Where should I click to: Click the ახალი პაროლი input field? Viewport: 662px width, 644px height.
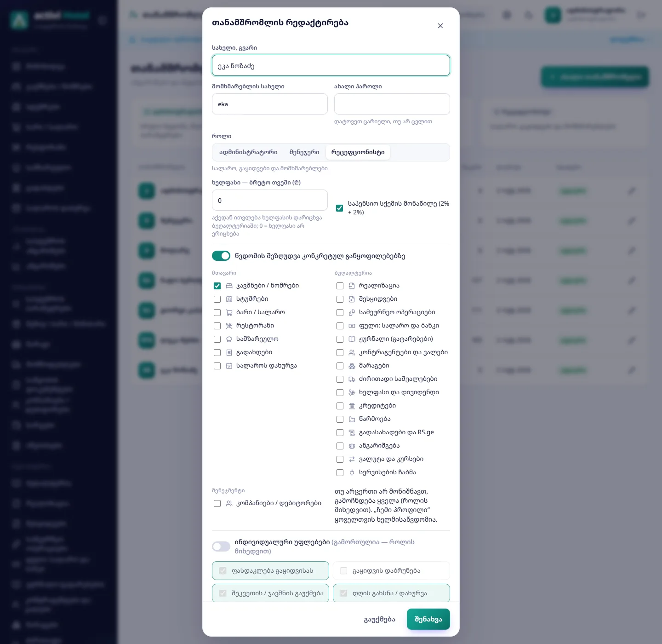coord(392,104)
